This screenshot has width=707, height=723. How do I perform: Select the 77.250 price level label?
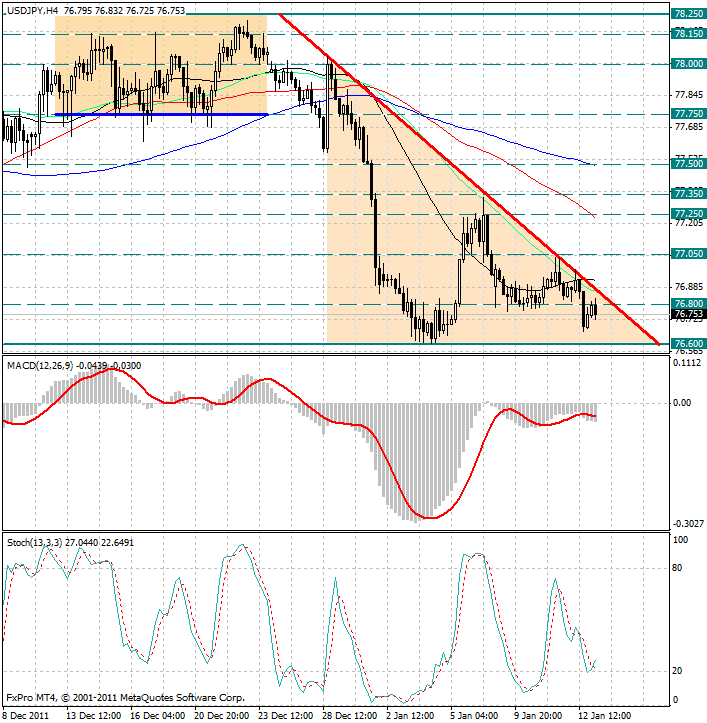coord(689,213)
